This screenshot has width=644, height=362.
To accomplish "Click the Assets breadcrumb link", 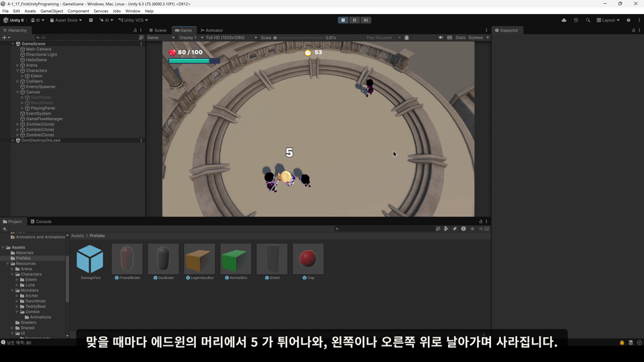I will point(77,236).
